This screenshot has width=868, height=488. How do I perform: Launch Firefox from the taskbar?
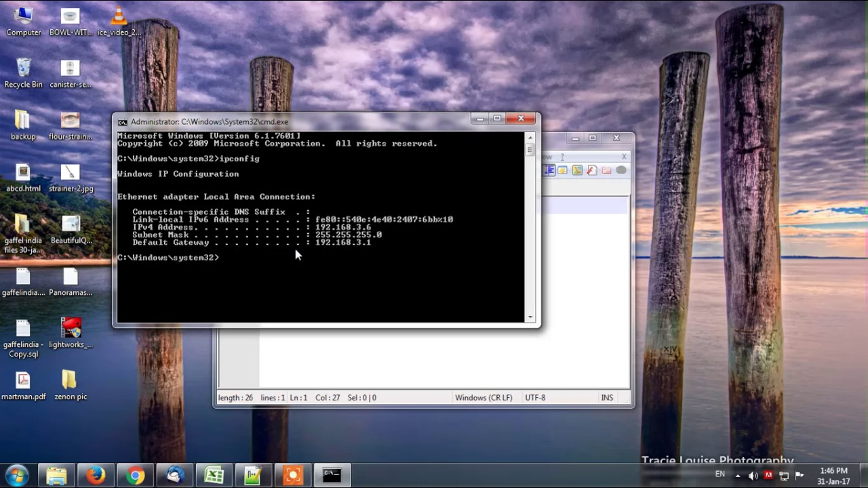pyautogui.click(x=96, y=475)
